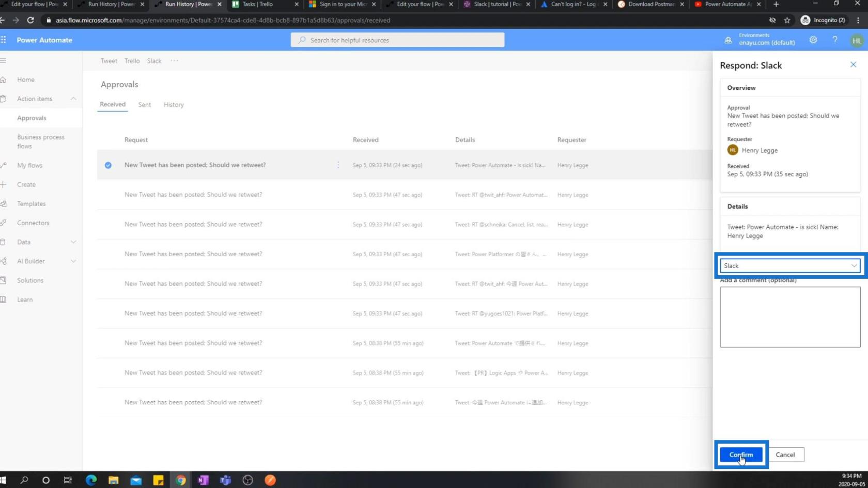Open Power Automate settings gear

813,40
